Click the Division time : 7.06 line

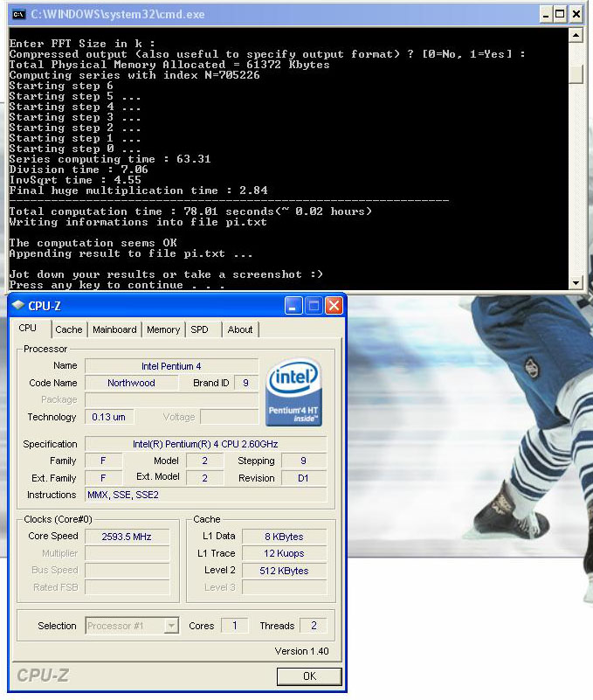(79, 170)
